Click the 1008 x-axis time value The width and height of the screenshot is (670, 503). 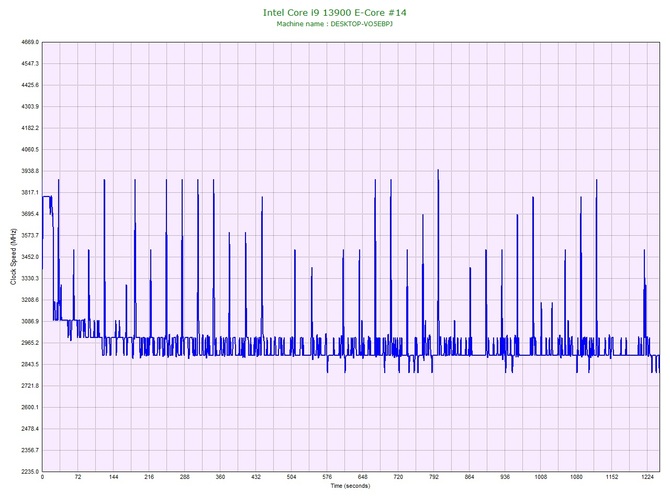pyautogui.click(x=541, y=477)
